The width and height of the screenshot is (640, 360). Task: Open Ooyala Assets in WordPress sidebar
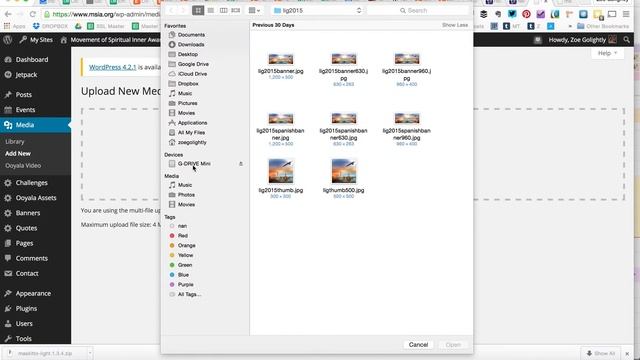pyautogui.click(x=36, y=198)
